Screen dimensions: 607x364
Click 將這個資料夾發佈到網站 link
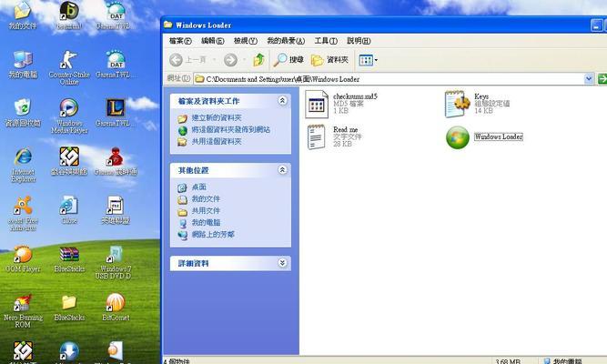click(x=231, y=130)
